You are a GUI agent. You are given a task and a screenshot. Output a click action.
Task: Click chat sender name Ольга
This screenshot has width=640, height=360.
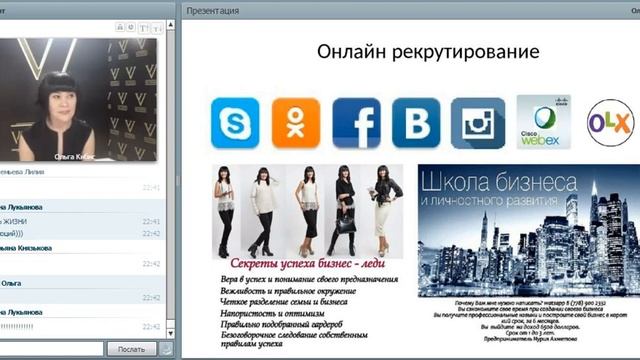click(11, 283)
